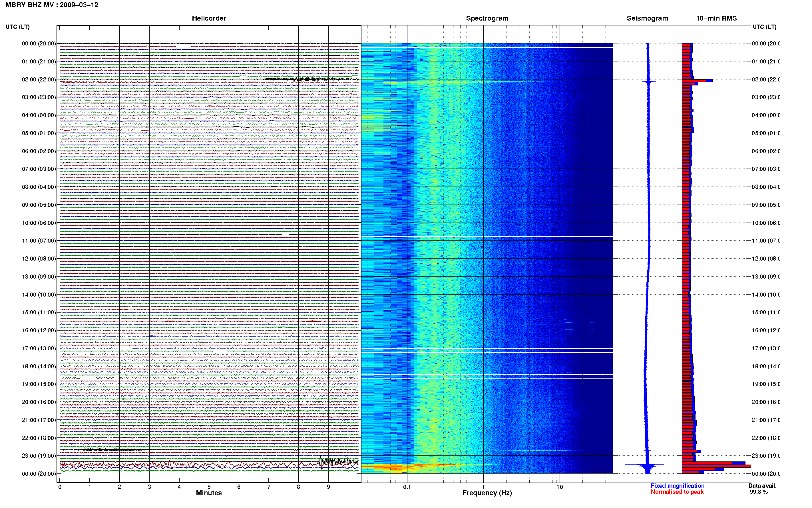Click the left '08:00 (04:00)' time label

[x=39, y=187]
